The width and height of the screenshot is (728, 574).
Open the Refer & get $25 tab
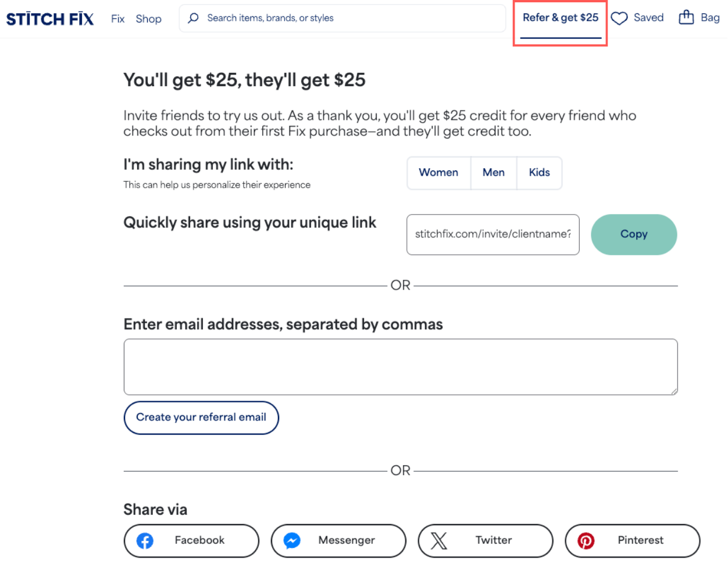click(561, 18)
